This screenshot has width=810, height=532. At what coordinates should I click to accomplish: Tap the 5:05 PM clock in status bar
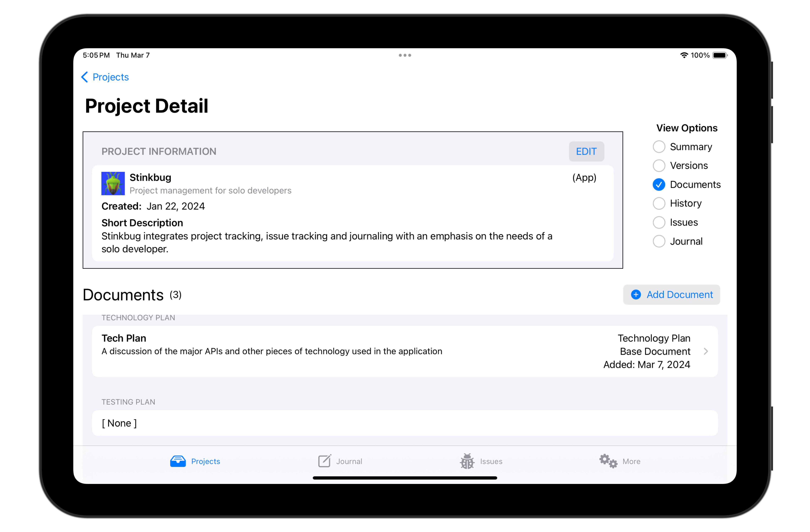click(96, 55)
